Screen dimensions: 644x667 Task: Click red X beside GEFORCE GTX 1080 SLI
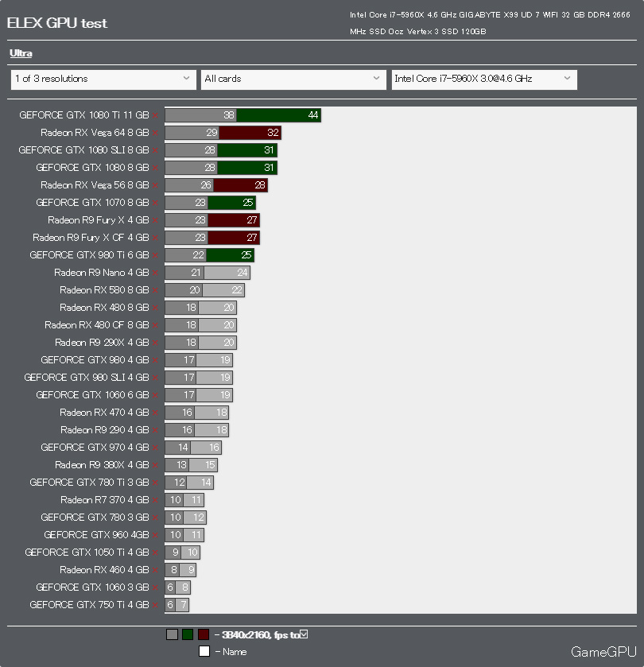(155, 150)
